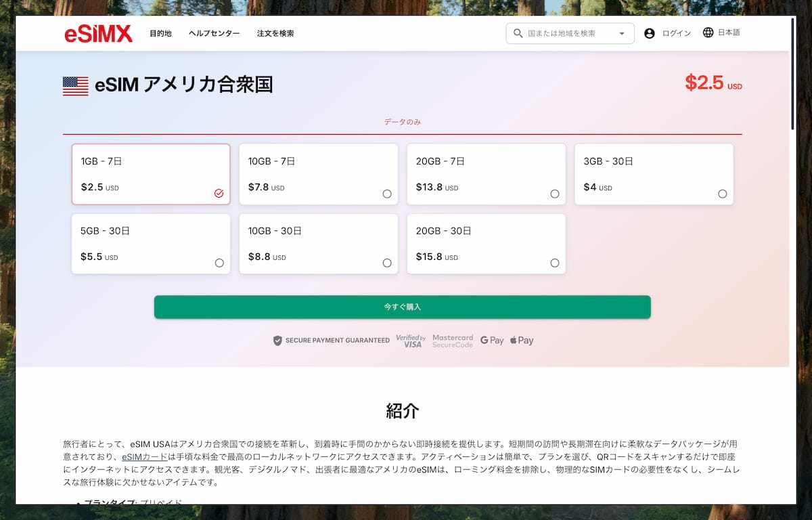The height and width of the screenshot is (520, 812).
Task: Click the United States flag icon
Action: pos(76,86)
